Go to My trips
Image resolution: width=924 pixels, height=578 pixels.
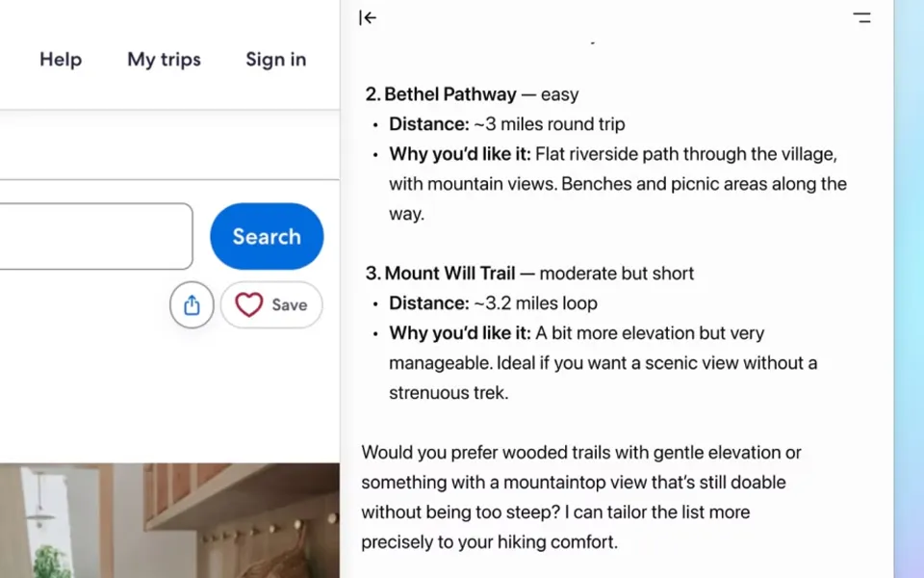pos(164,60)
